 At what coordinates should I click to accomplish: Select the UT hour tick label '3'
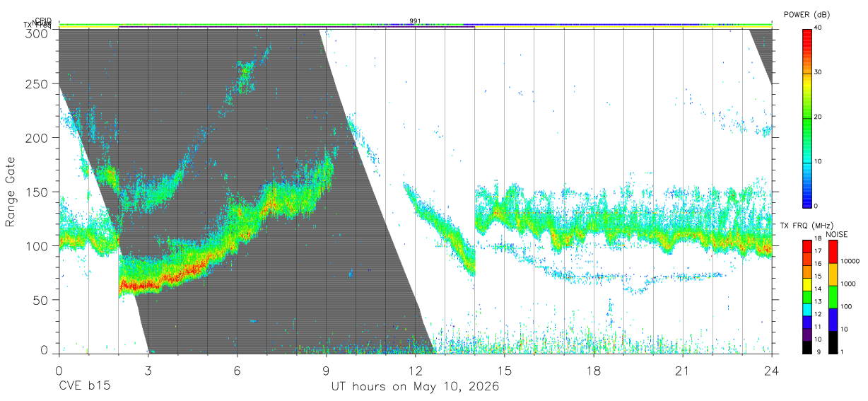pyautogui.click(x=148, y=371)
